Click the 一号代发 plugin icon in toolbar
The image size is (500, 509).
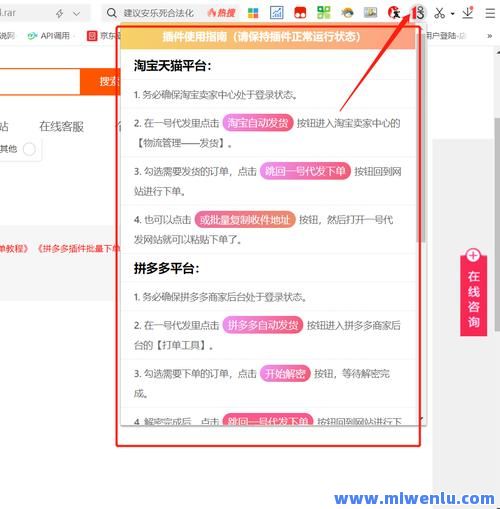click(418, 13)
